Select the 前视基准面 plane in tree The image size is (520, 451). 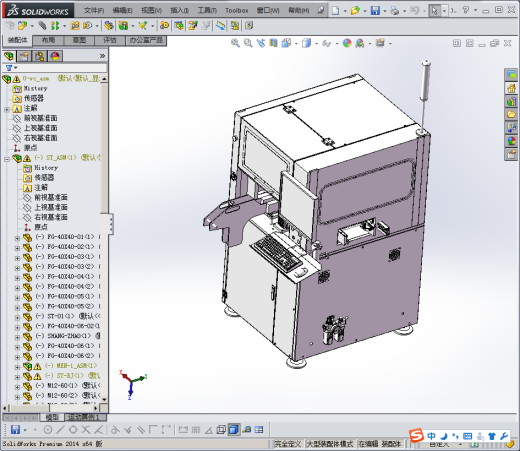pos(40,118)
